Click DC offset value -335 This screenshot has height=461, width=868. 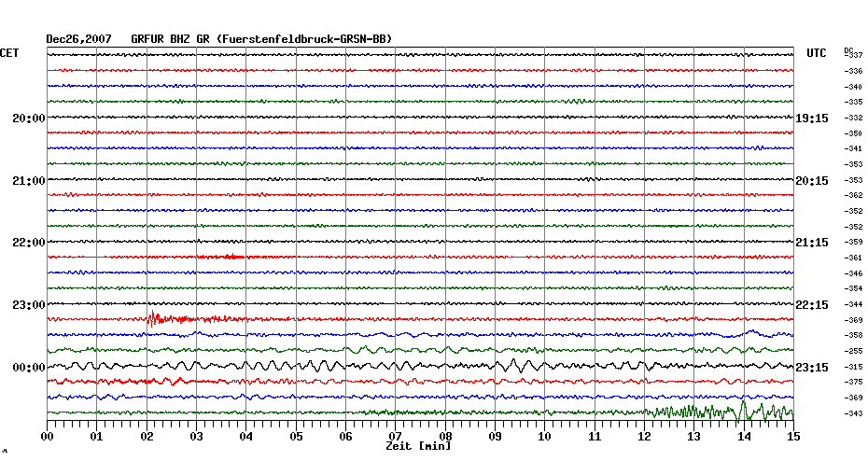click(853, 103)
